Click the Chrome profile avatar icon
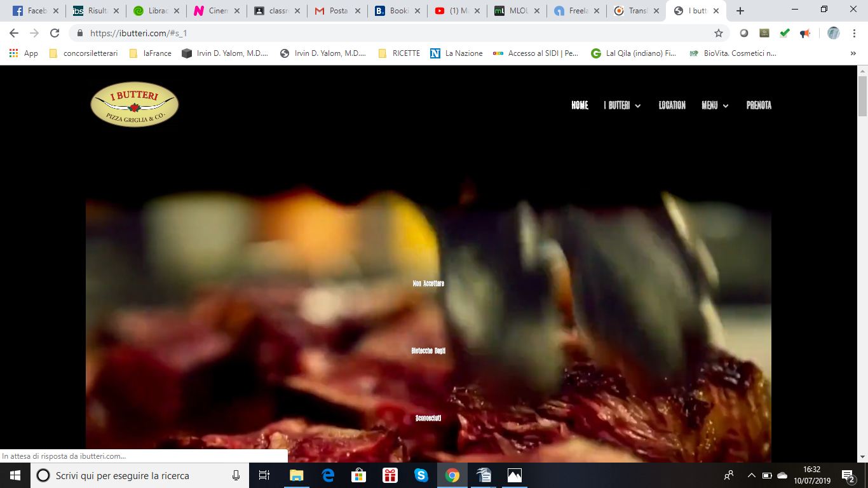 click(833, 33)
